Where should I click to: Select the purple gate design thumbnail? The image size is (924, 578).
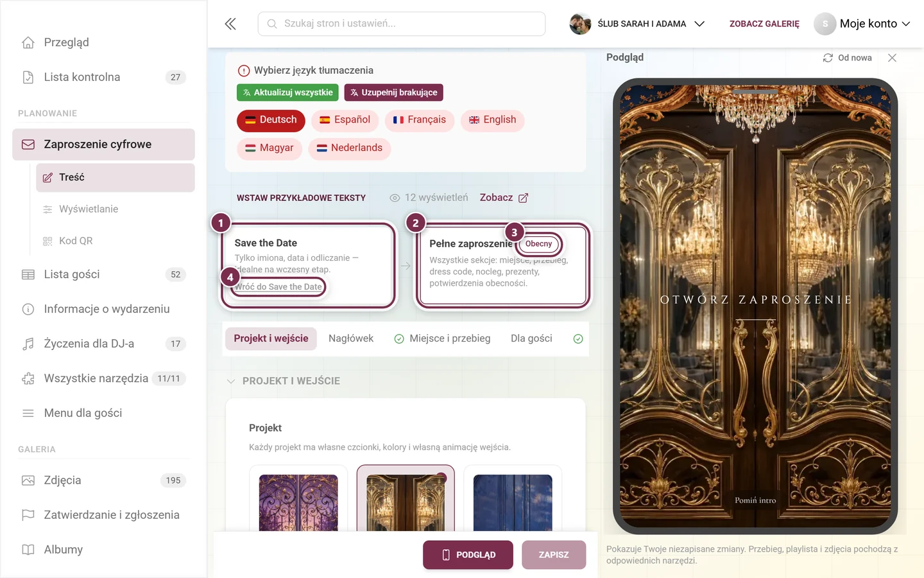(x=298, y=502)
